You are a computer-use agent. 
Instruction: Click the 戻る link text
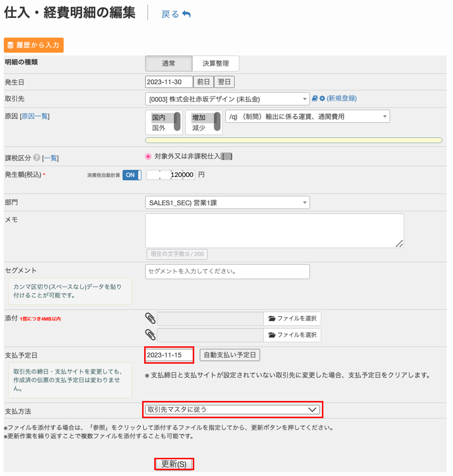point(170,15)
